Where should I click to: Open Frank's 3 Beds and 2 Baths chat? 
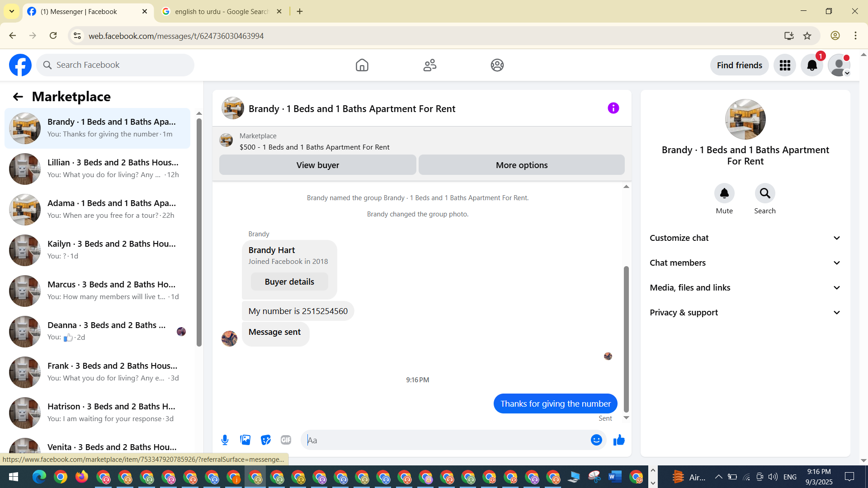point(97,372)
